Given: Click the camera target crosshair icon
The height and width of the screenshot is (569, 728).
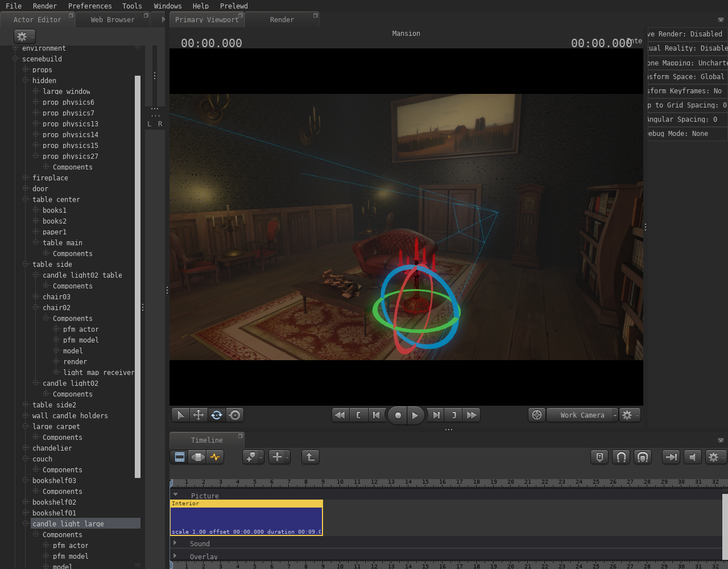Looking at the screenshot, I should click(536, 415).
